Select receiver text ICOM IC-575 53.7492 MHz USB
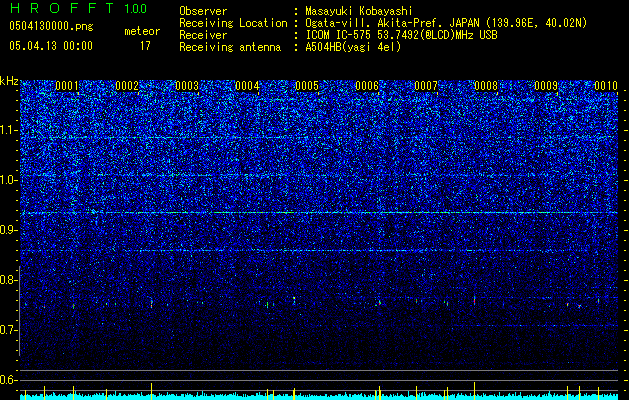The width and height of the screenshot is (629, 400). click(401, 35)
